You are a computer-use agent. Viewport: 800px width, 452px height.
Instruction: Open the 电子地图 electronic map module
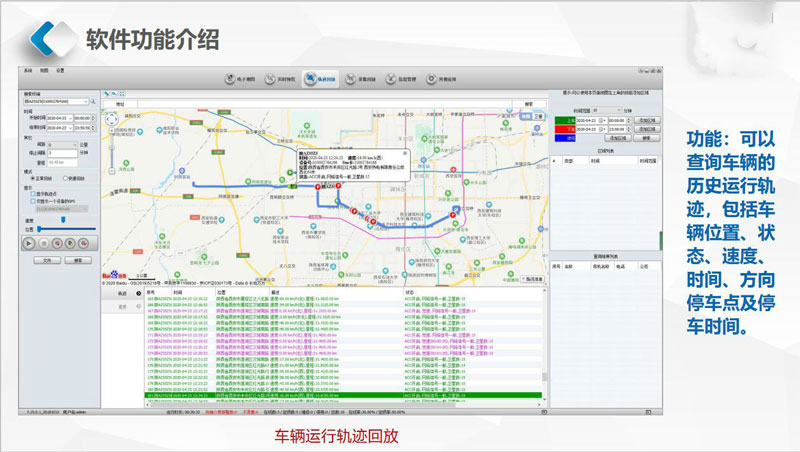tap(240, 79)
